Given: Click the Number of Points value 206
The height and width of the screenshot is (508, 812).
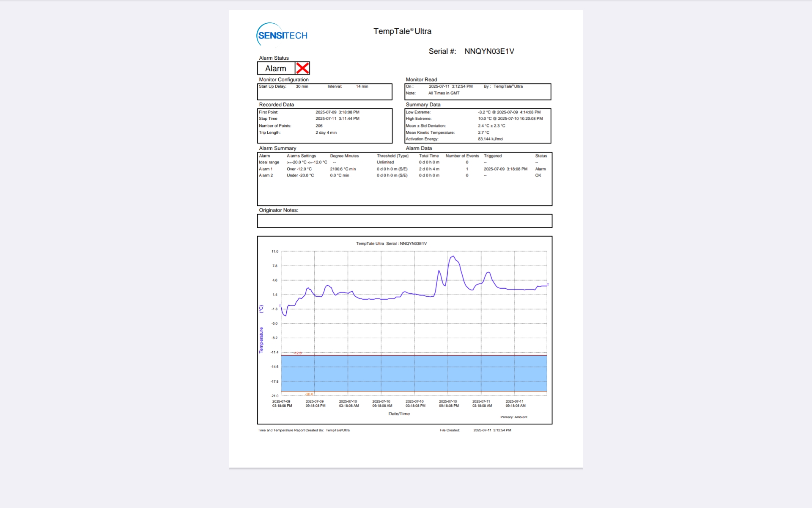Looking at the screenshot, I should pos(319,126).
